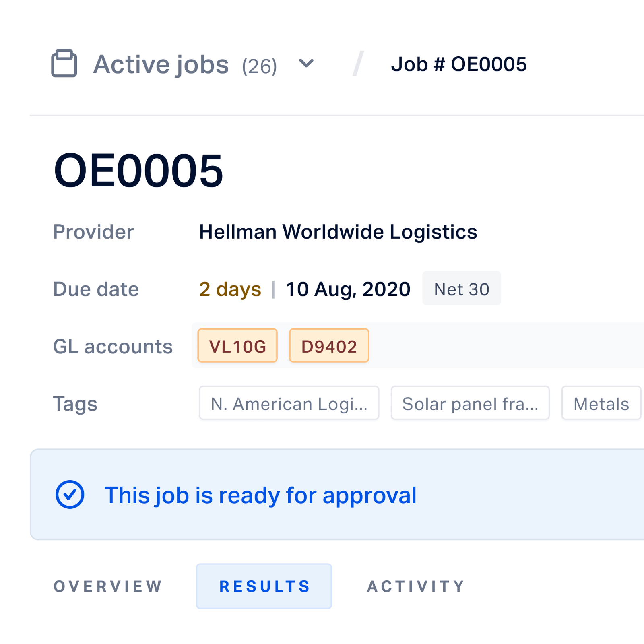Image resolution: width=644 pixels, height=644 pixels.
Task: Click the Solar panel fra... tag
Action: [470, 403]
